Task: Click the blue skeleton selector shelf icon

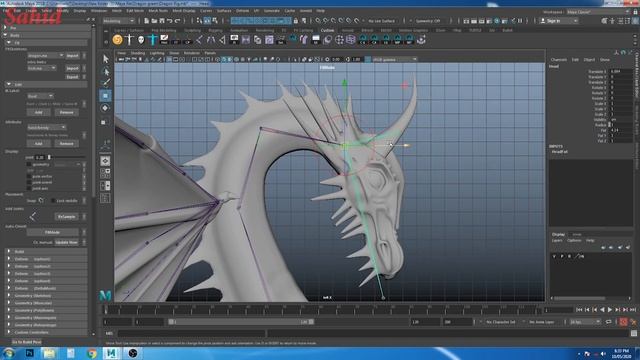Action: click(x=153, y=40)
